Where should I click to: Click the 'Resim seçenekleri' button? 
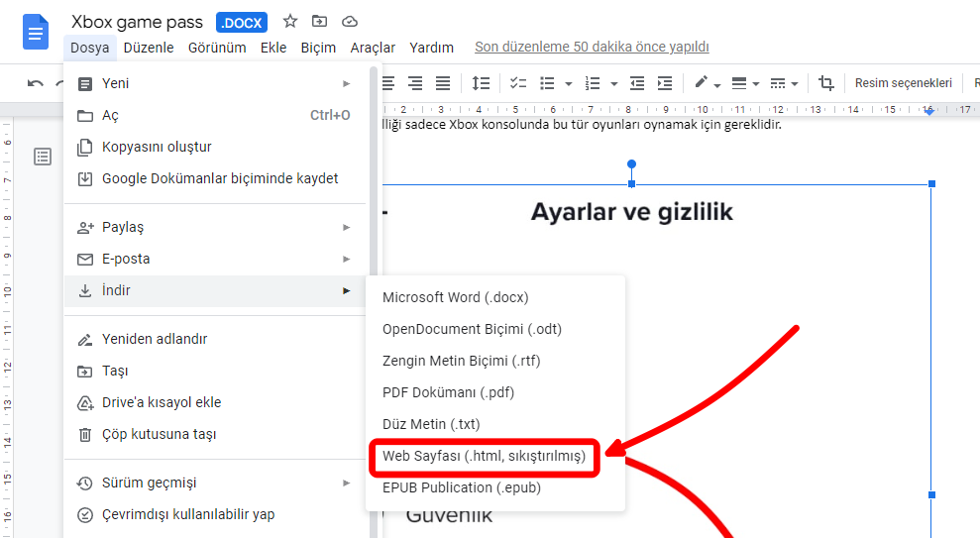(x=903, y=83)
